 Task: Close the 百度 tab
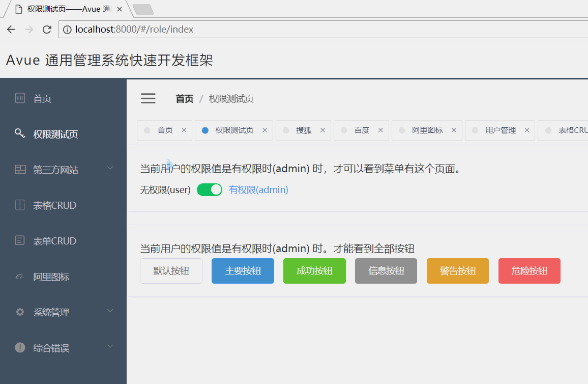tap(380, 130)
